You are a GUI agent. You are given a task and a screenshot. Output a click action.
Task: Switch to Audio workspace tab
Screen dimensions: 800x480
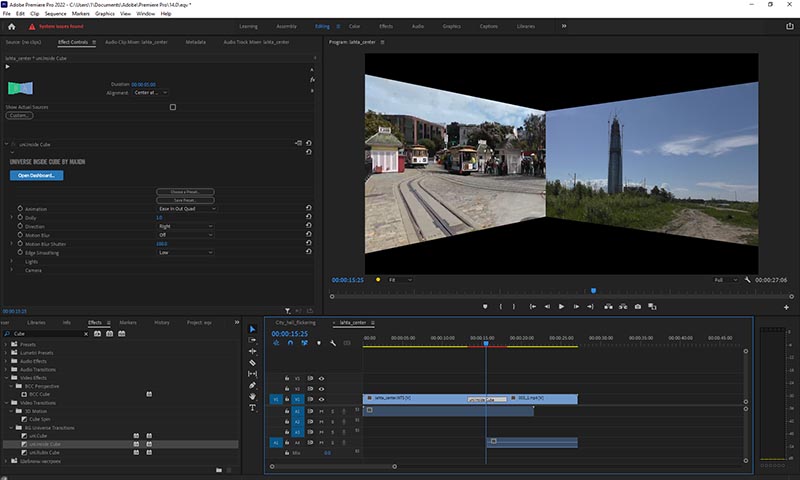pos(418,26)
